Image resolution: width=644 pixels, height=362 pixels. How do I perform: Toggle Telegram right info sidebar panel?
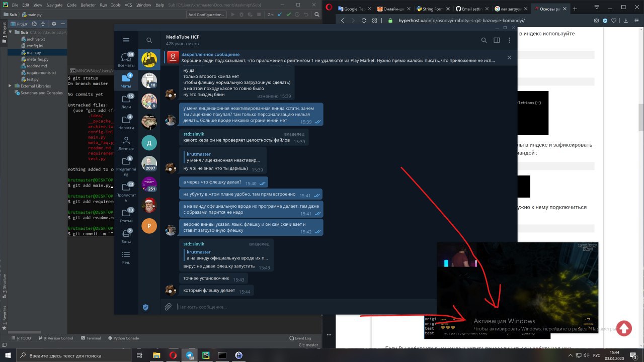pyautogui.click(x=497, y=40)
